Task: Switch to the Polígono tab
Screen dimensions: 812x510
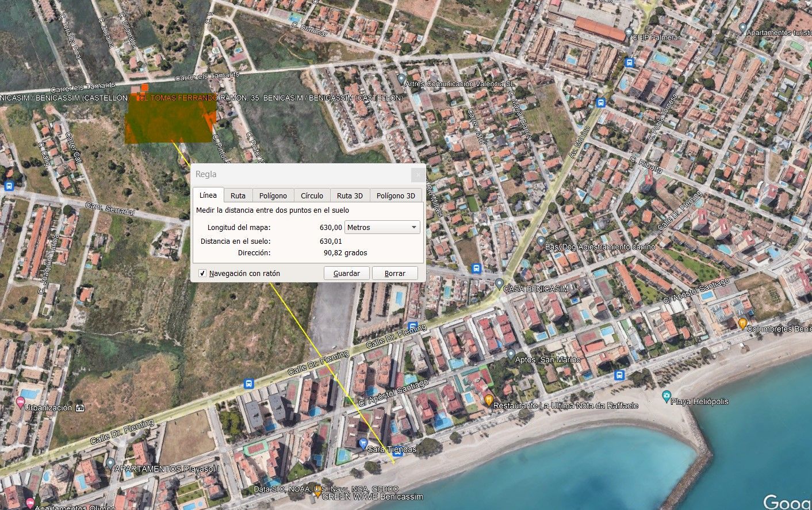Action: (x=273, y=195)
